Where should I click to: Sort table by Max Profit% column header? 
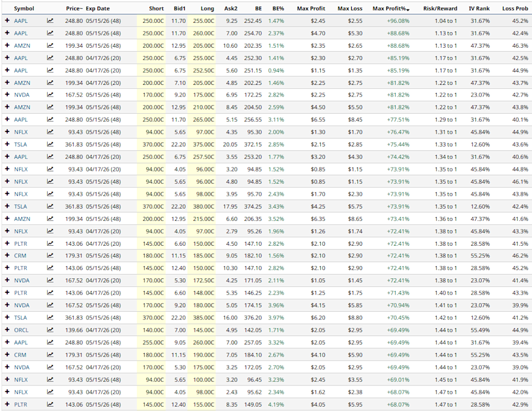coord(391,9)
